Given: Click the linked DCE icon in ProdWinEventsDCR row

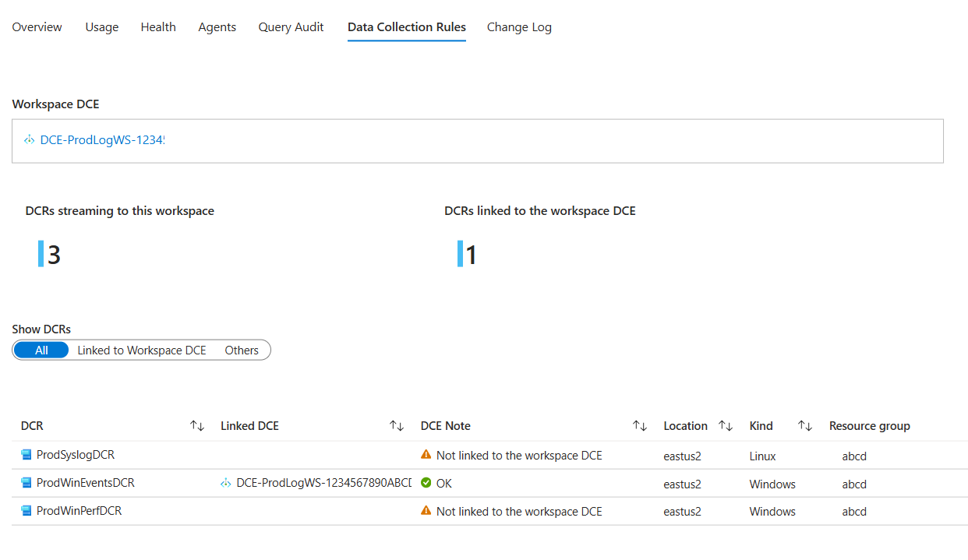Looking at the screenshot, I should 226,483.
